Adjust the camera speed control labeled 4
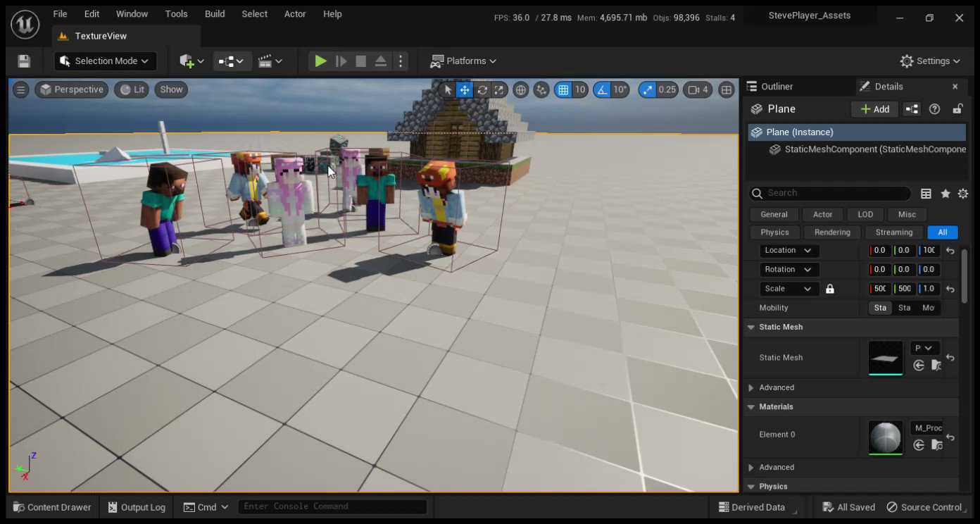Screen dimensions: 980x524 coord(697,89)
